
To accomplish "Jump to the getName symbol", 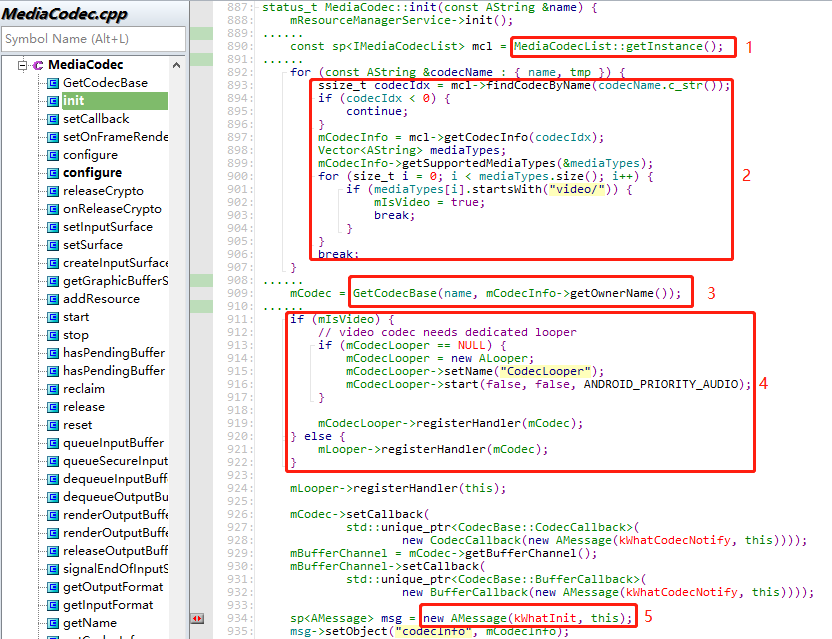I will coord(90,623).
